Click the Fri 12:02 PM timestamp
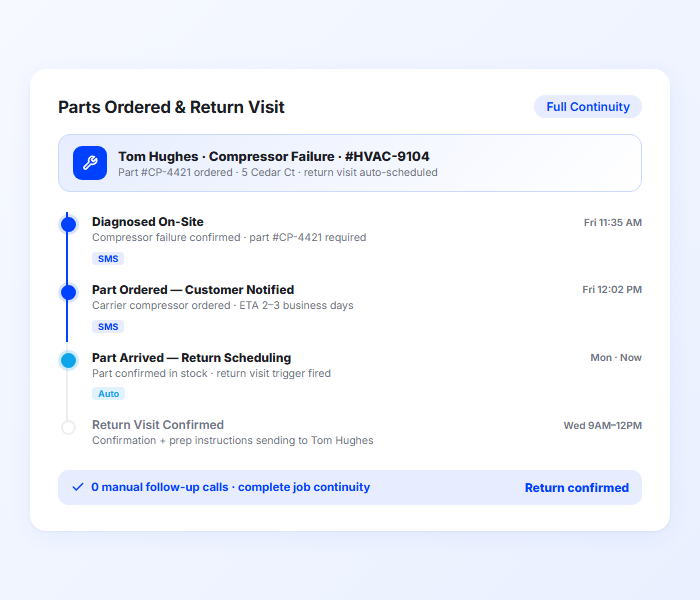 coord(612,290)
